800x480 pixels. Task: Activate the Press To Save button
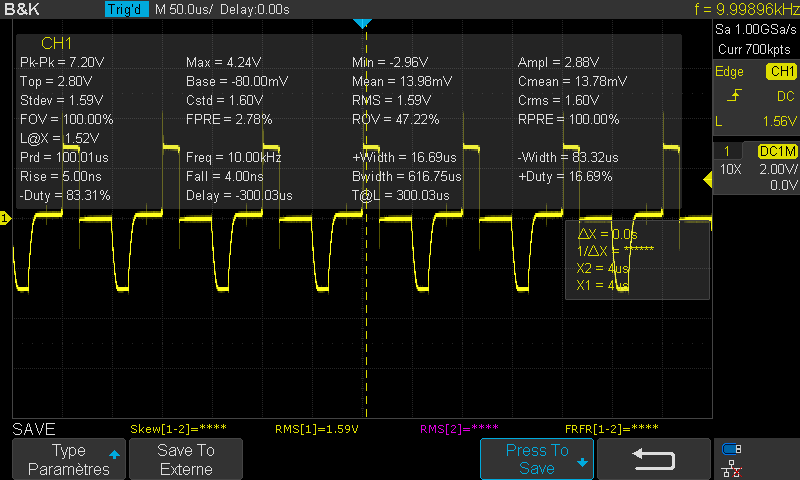[x=537, y=459]
